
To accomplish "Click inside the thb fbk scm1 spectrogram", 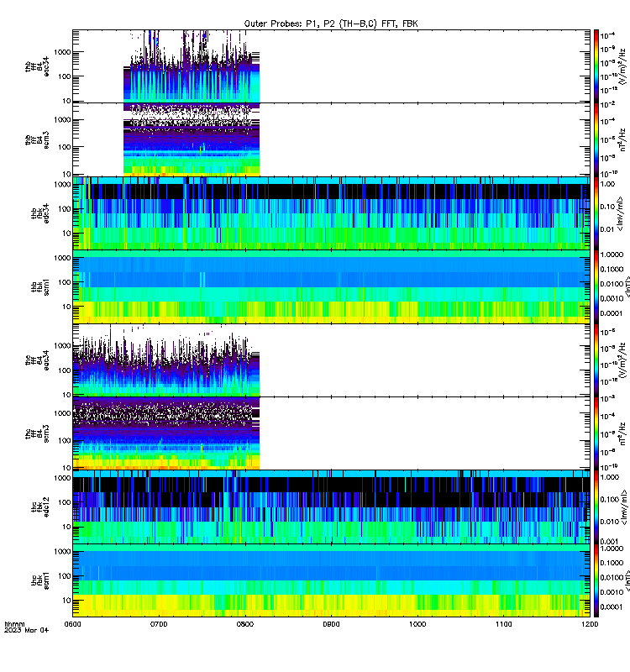I will tap(331, 286).
